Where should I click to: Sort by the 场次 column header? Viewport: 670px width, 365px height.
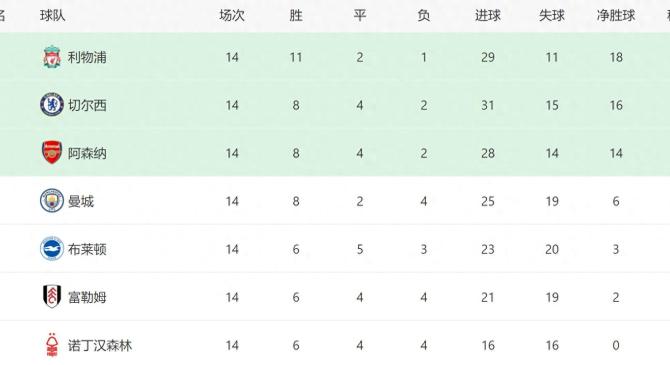point(232,16)
